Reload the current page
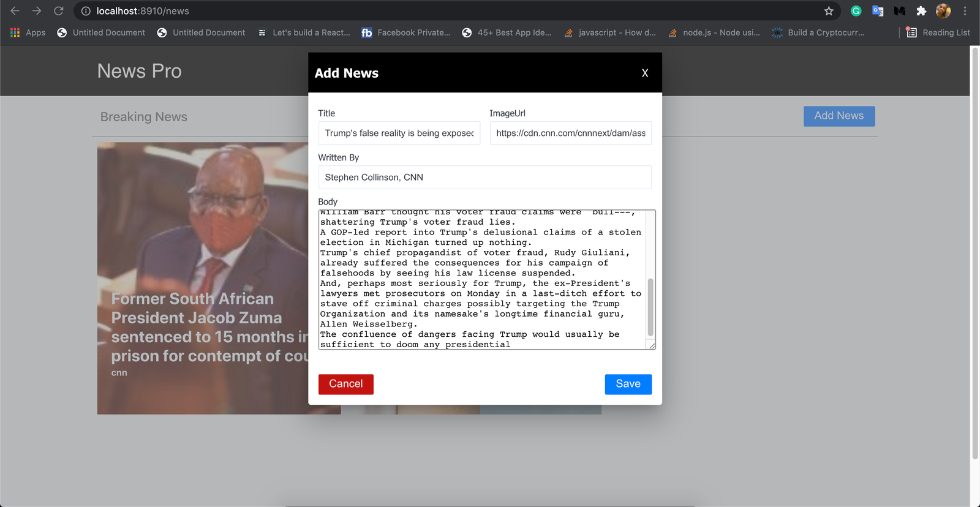The height and width of the screenshot is (507, 980). pos(59,11)
